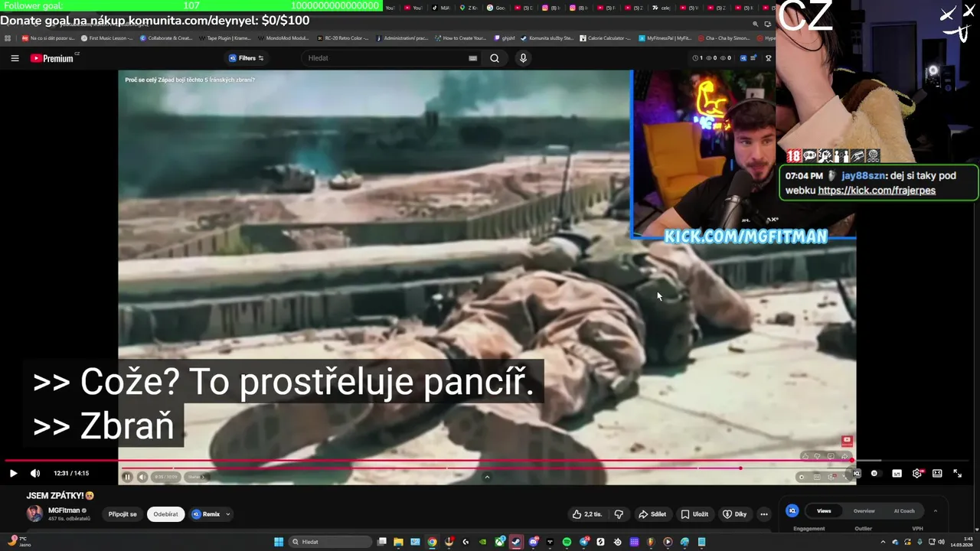The image size is (980, 551).
Task: Play the video with the outer play button
Action: [x=13, y=473]
